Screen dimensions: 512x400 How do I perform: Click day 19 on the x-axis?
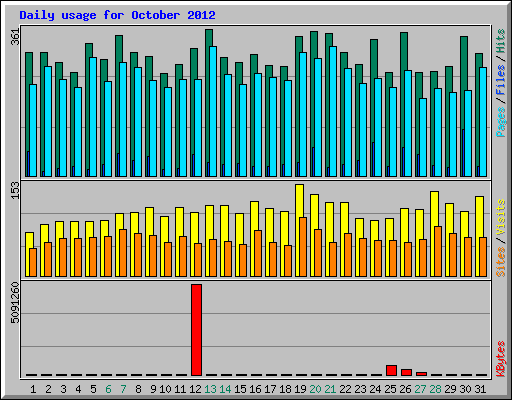pyautogui.click(x=300, y=389)
